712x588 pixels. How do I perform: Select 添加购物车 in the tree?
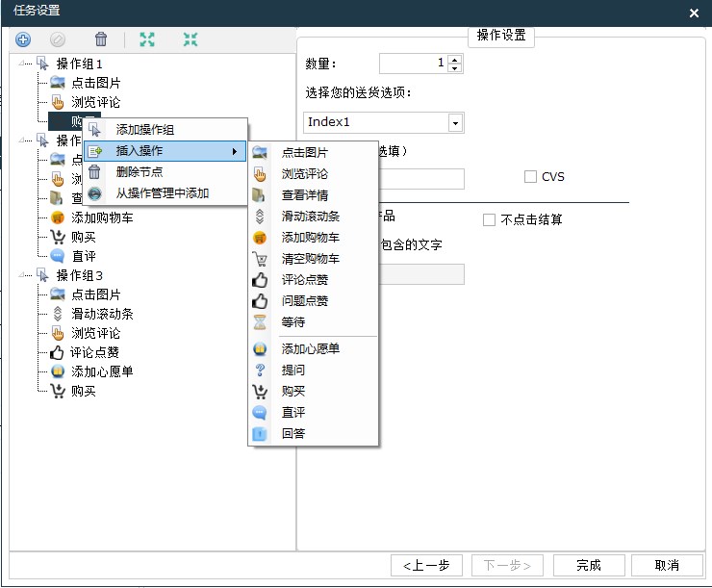[102, 217]
